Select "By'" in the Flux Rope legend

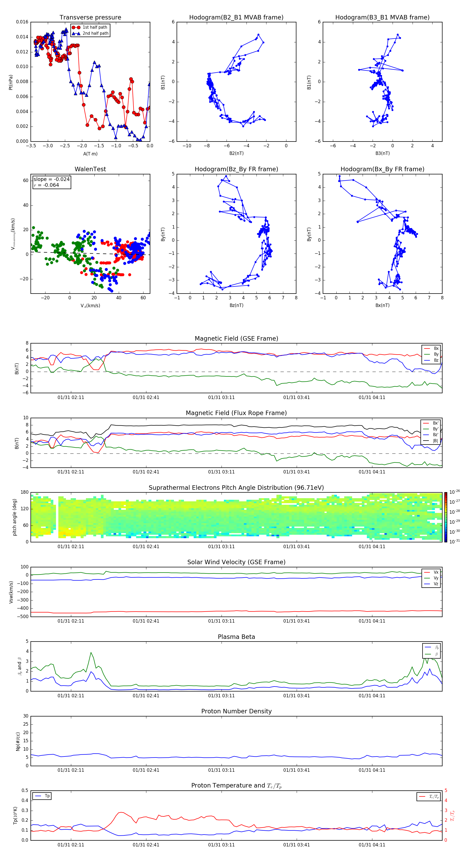pyautogui.click(x=431, y=429)
